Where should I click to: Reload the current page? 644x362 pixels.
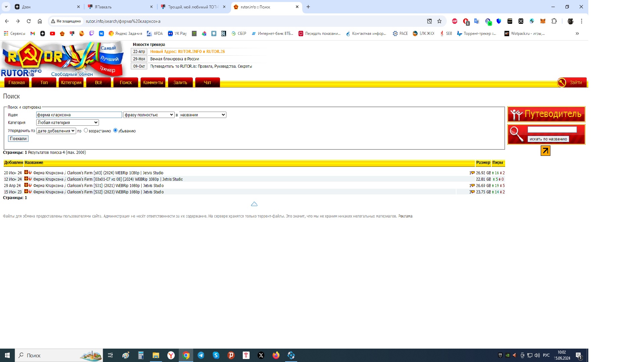29,21
